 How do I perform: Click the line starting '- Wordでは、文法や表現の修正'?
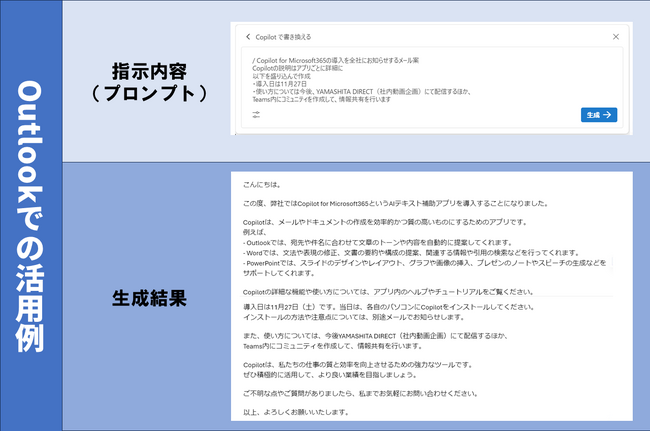coord(411,253)
